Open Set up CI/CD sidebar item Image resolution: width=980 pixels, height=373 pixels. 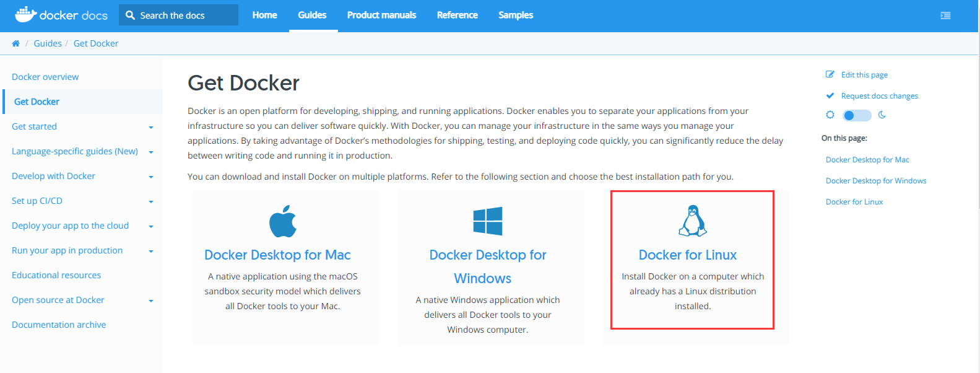tap(37, 201)
